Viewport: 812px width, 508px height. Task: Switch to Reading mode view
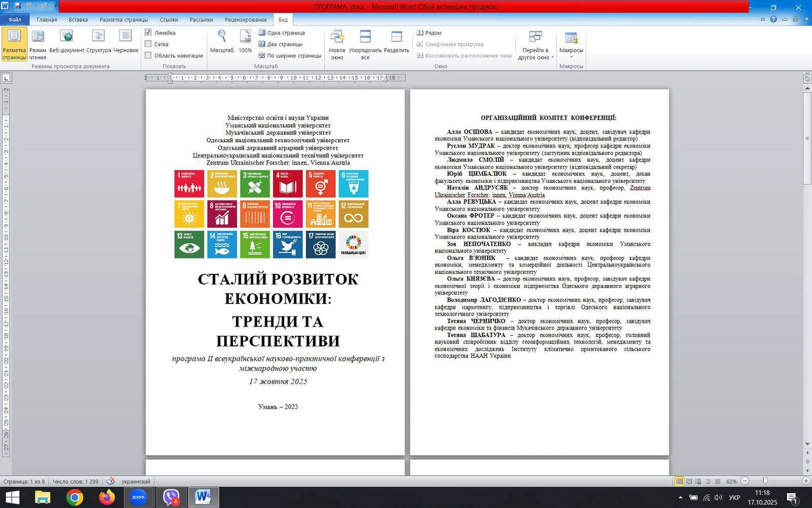tap(38, 44)
